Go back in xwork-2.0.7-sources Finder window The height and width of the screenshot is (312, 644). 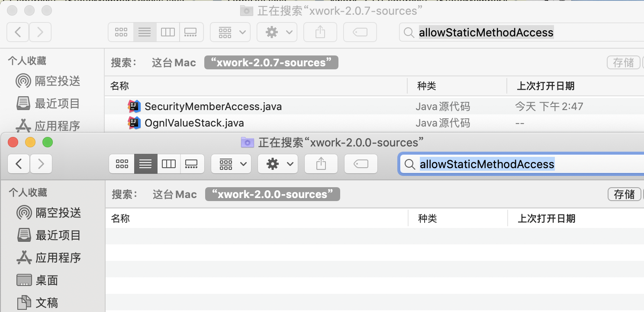[18, 32]
